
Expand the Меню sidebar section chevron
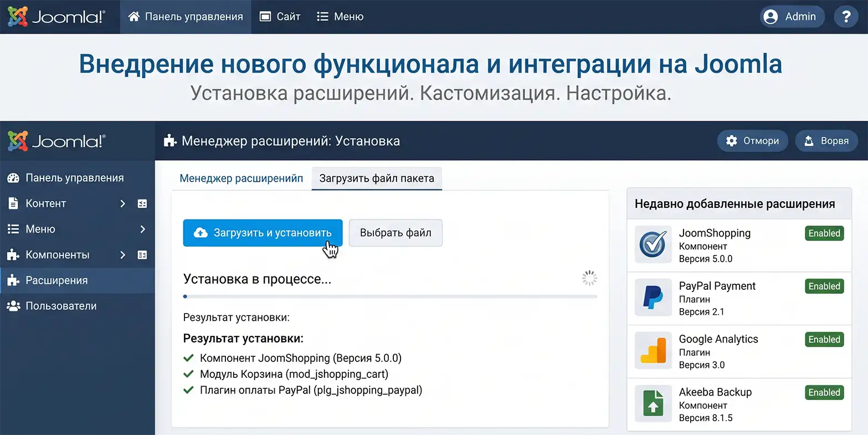(x=142, y=229)
